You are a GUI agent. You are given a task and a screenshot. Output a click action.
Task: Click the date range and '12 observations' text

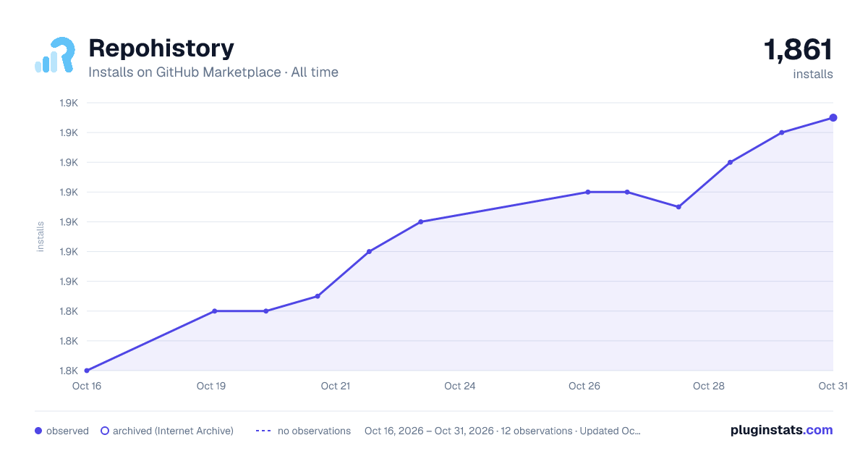(503, 431)
